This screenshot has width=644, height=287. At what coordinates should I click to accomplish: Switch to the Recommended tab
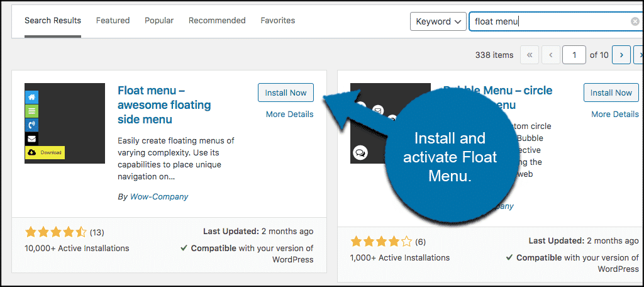click(217, 21)
